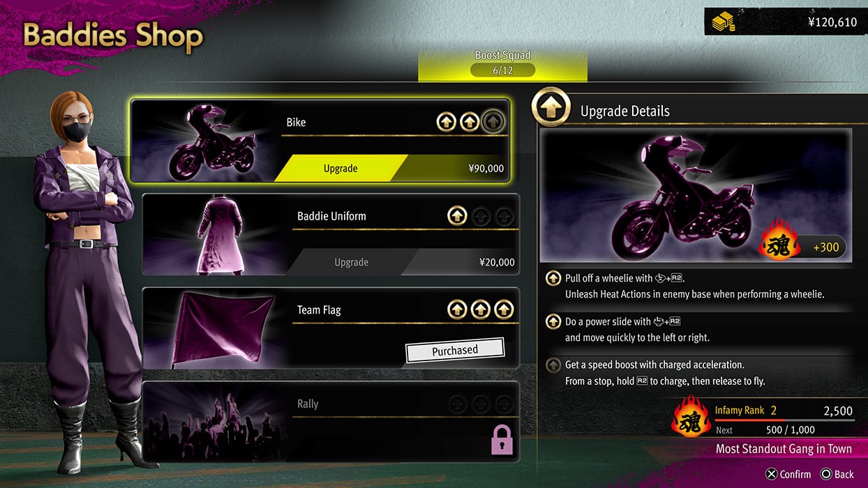Screen dimensions: 868x488
Task: Select the Boost Squad 6/12 tab
Action: click(502, 63)
